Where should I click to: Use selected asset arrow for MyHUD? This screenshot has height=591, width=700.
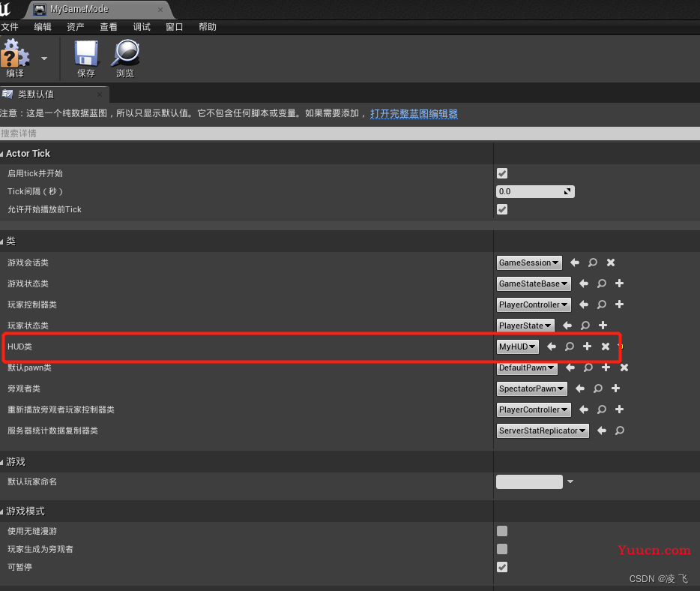[x=552, y=346]
